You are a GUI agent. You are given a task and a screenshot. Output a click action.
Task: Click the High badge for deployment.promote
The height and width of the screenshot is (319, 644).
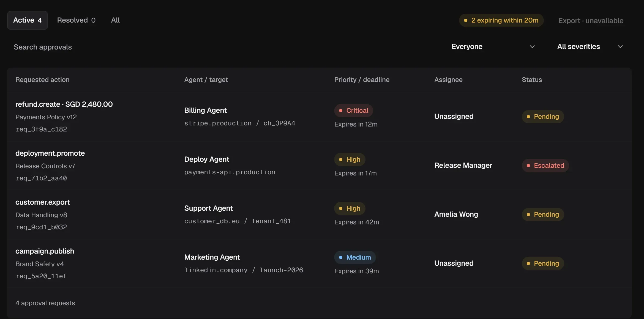pos(350,159)
